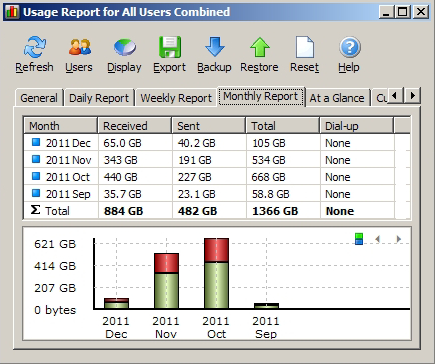Open Help question mark icon
The image size is (435, 364).
coord(350,47)
